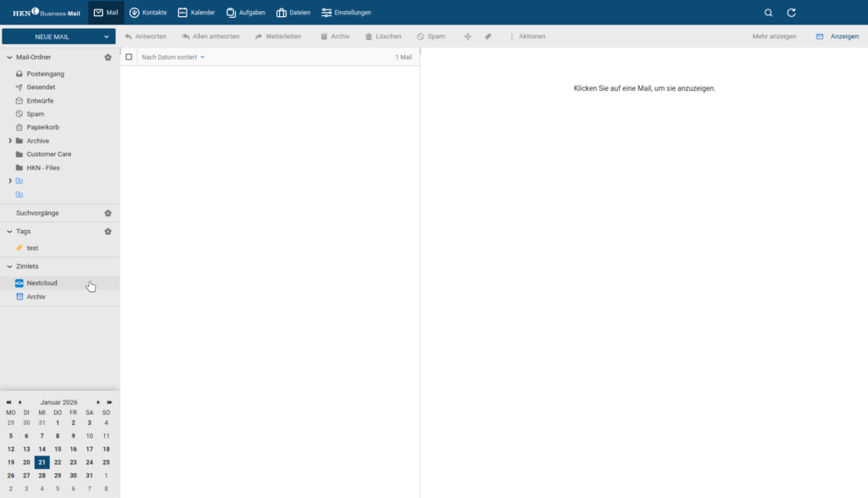Screen dimensions: 868x498
Task: Open the Tags gear options
Action: pos(108,231)
